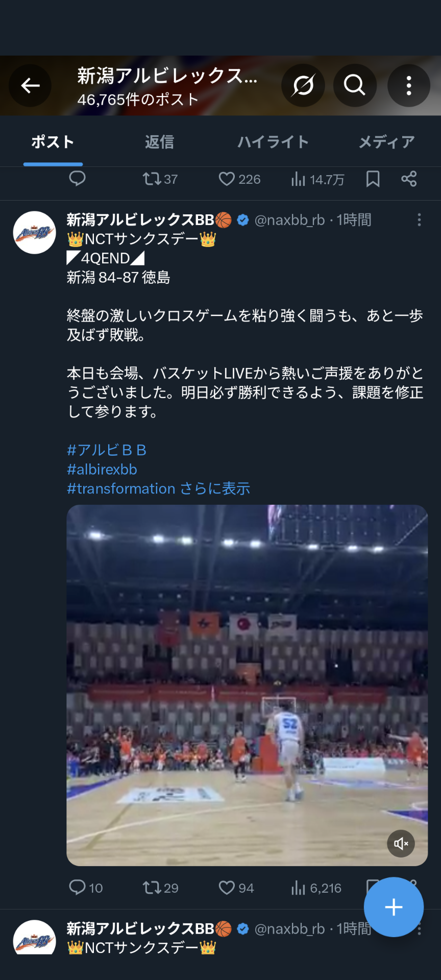
Task: Repost the 4QEND post with 29 reposts
Action: pos(160,888)
